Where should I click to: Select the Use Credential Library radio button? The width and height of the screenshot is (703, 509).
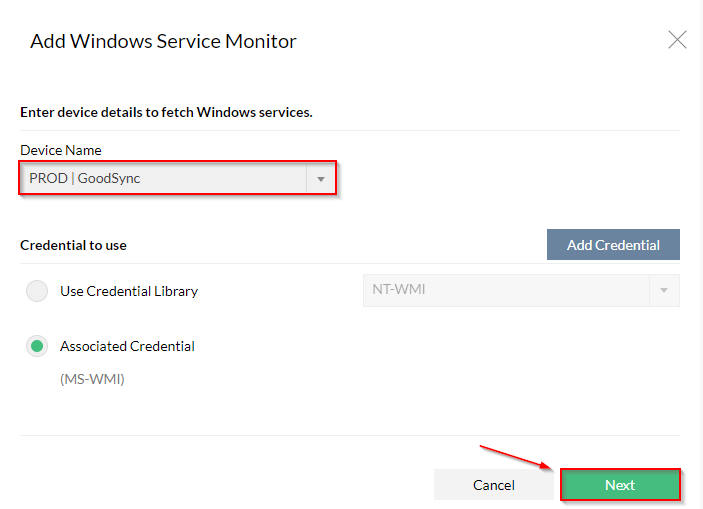point(37,291)
